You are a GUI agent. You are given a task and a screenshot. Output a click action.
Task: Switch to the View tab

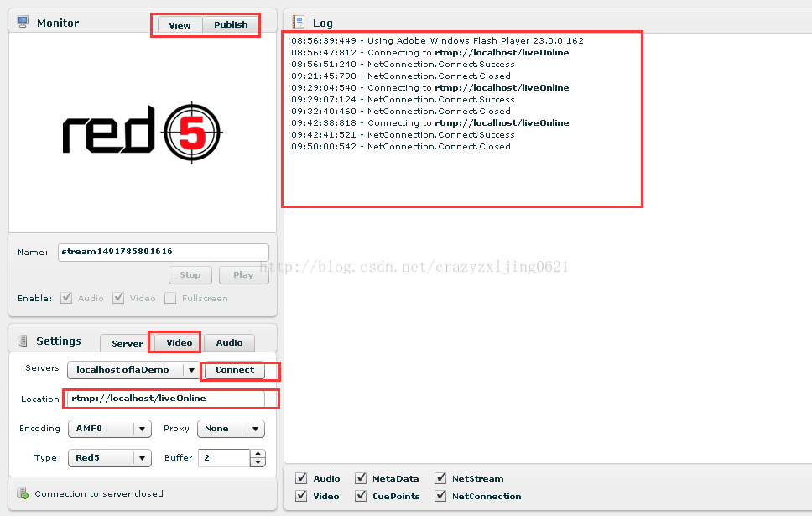click(x=180, y=25)
